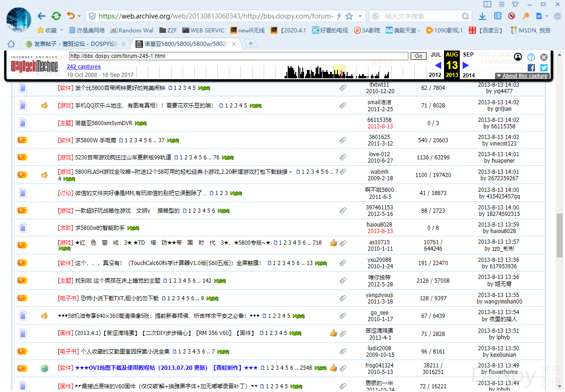Open the 242 captures link
Image resolution: width=565 pixels, height=392 pixels.
click(x=83, y=67)
